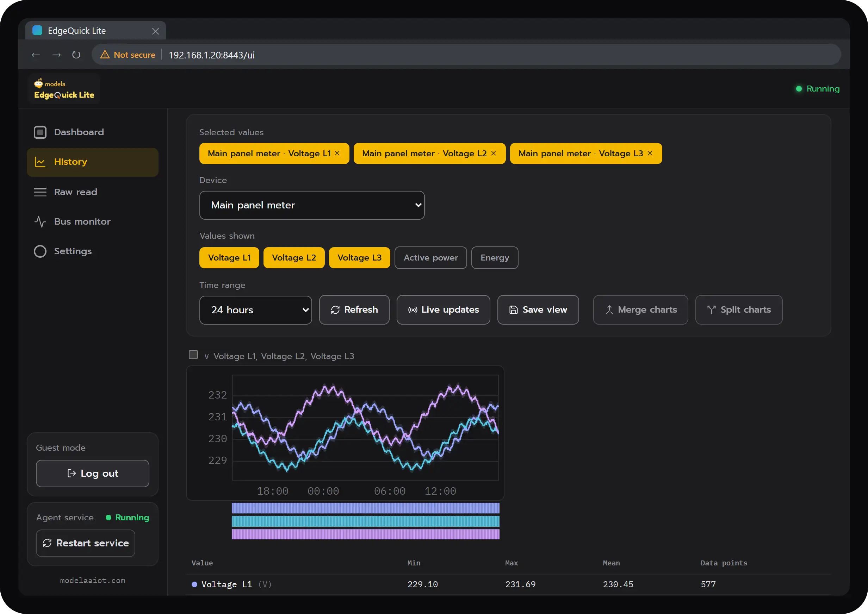Click inside the voltage line chart
Image resolution: width=868 pixels, height=614 pixels.
[x=365, y=428]
